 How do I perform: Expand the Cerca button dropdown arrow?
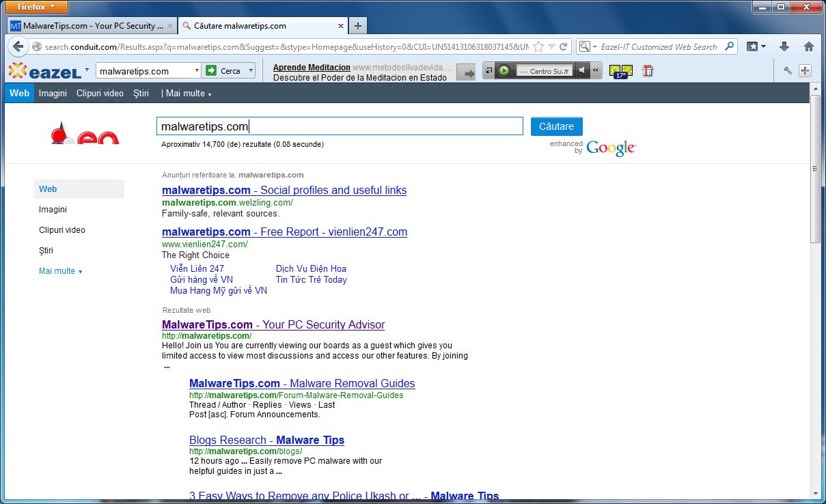[x=251, y=71]
